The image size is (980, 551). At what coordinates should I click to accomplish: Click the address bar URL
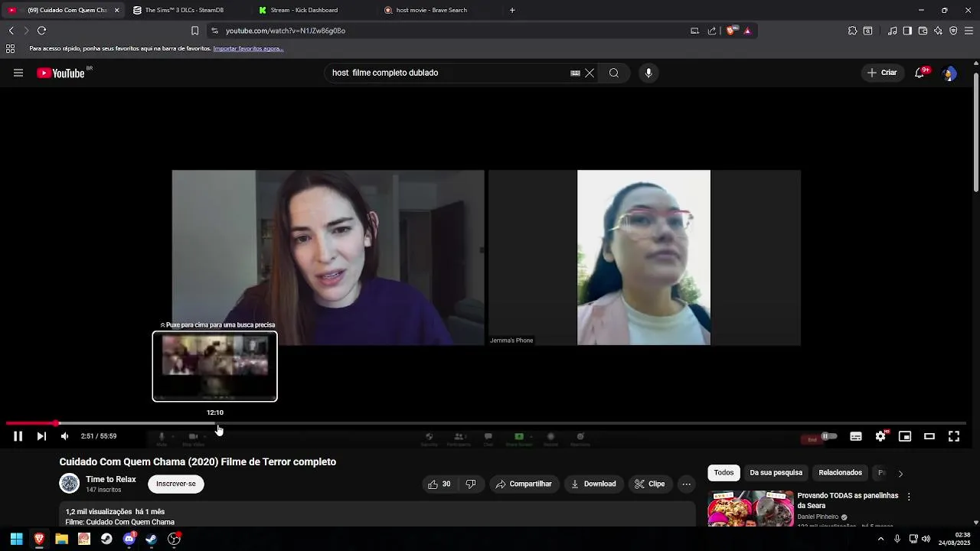[x=286, y=31]
